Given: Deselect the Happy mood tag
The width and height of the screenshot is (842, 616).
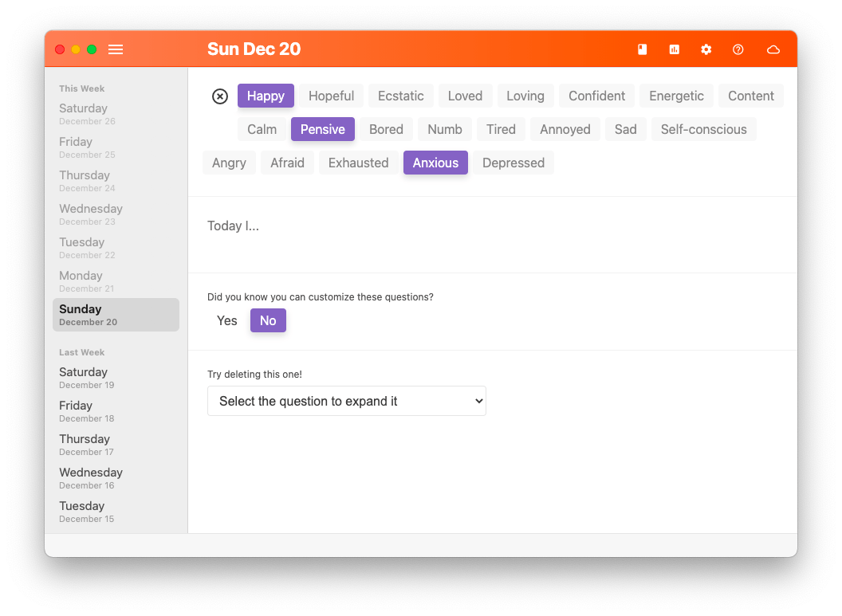Looking at the screenshot, I should click(x=266, y=96).
